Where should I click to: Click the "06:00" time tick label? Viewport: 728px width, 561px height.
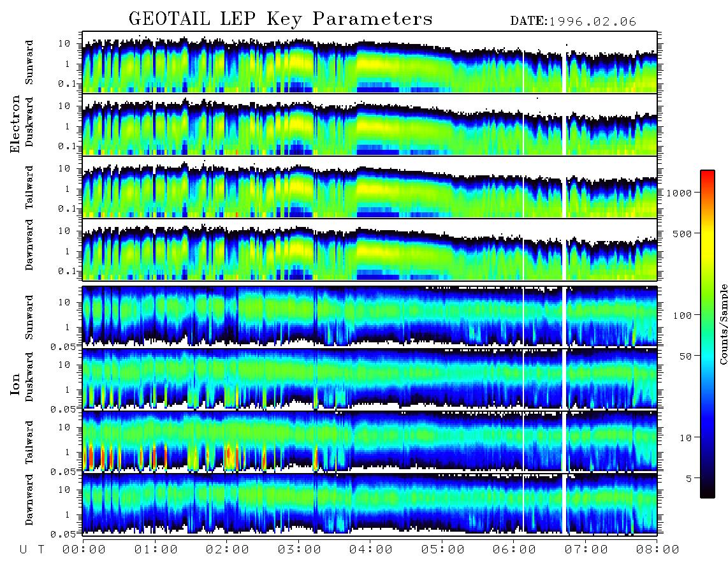pyautogui.click(x=514, y=550)
